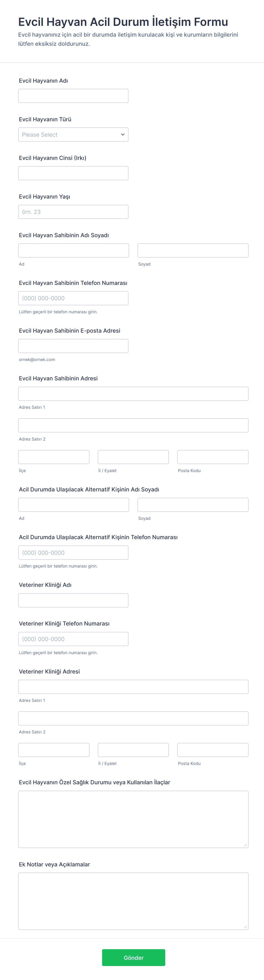Click the owner's e-posta address field
264x980 pixels.
(73, 345)
